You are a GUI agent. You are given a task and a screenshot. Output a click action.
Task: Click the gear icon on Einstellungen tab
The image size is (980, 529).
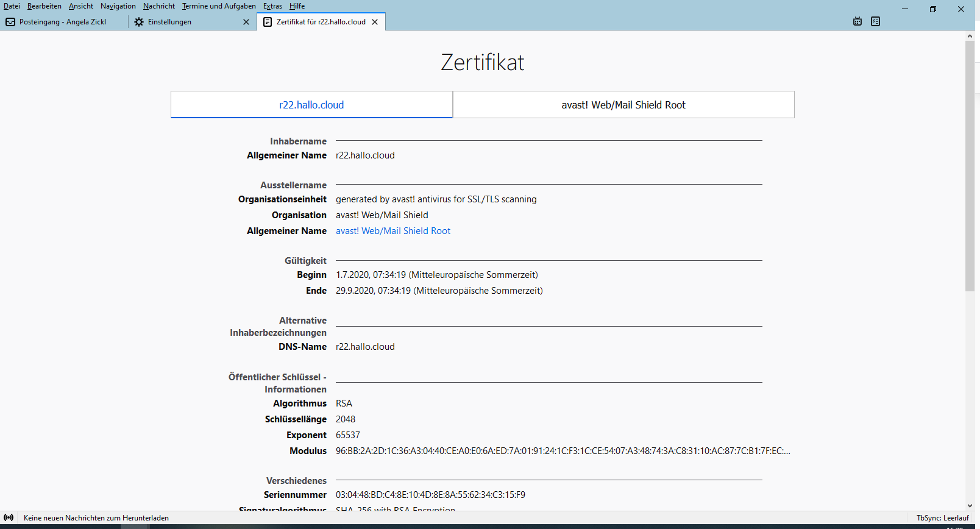click(x=139, y=22)
